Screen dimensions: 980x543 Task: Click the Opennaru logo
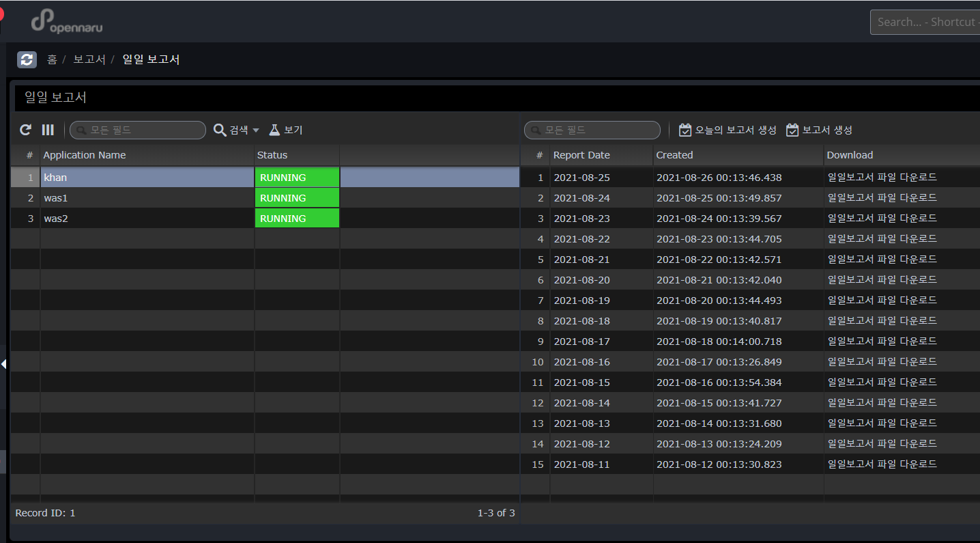pos(67,23)
